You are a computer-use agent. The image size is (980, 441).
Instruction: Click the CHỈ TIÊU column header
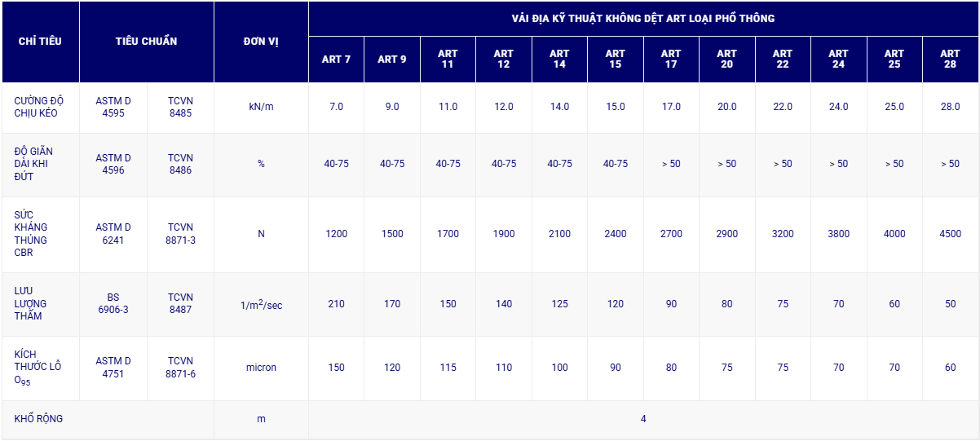click(x=40, y=41)
